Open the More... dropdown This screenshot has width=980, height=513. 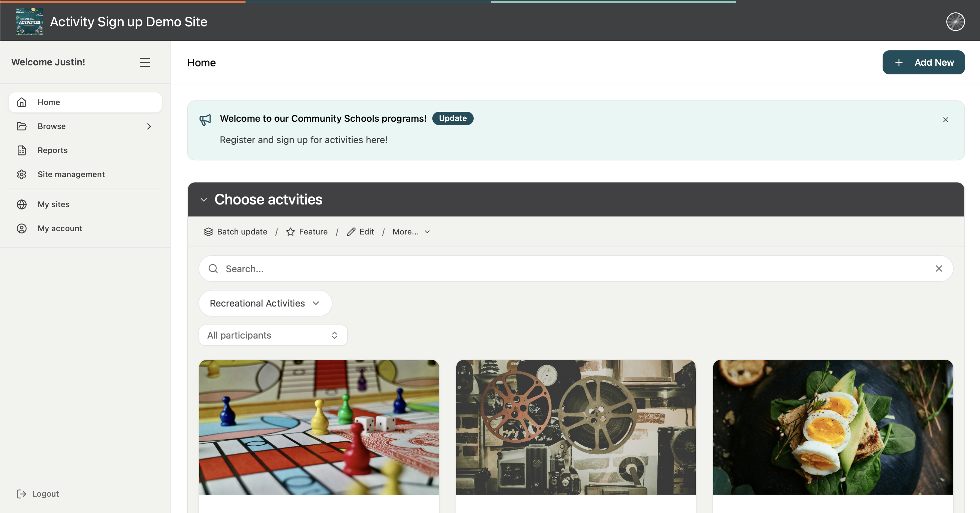tap(411, 232)
